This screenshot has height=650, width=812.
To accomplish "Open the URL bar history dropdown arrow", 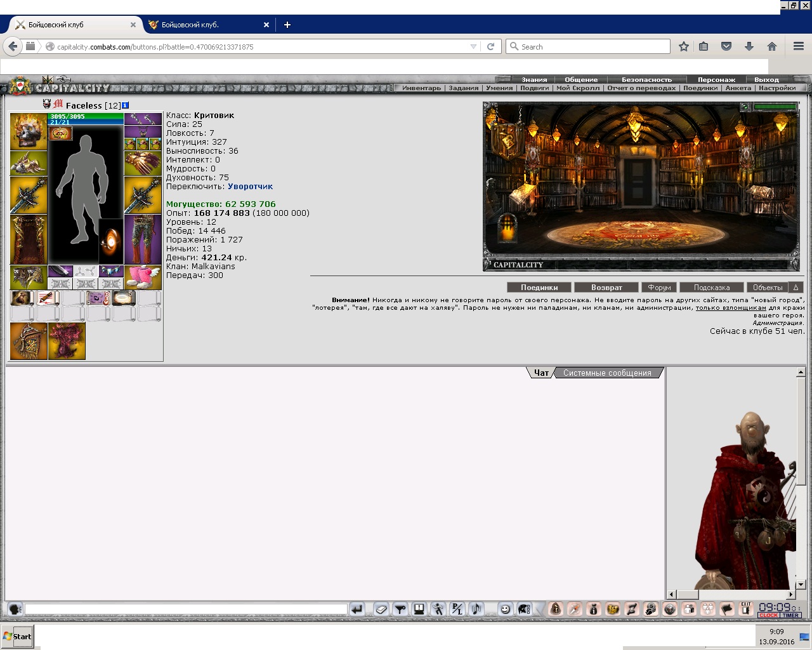I will [x=473, y=47].
